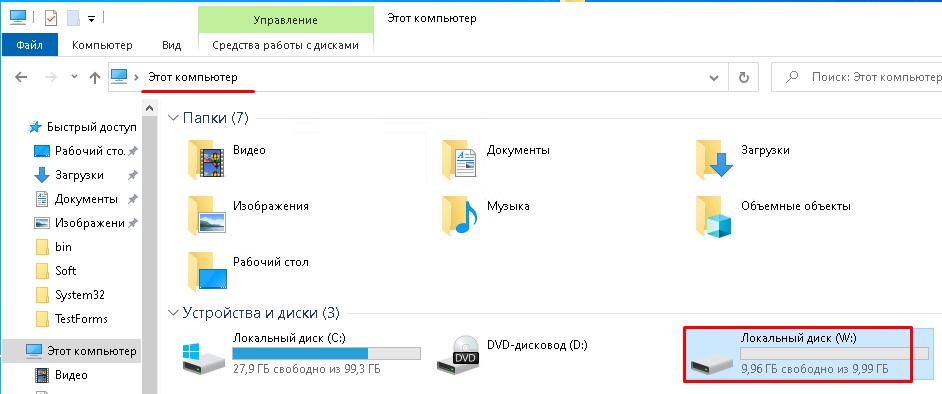Collapse the Устройства и диски group
Screen dimensions: 942x394
(174, 313)
